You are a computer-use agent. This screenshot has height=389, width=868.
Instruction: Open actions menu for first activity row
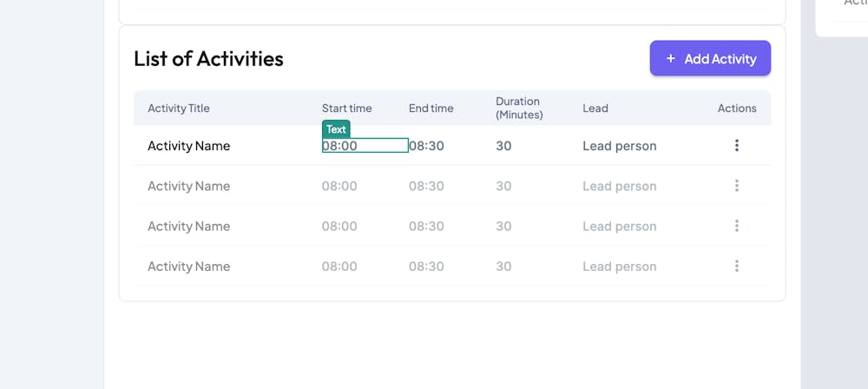(736, 146)
